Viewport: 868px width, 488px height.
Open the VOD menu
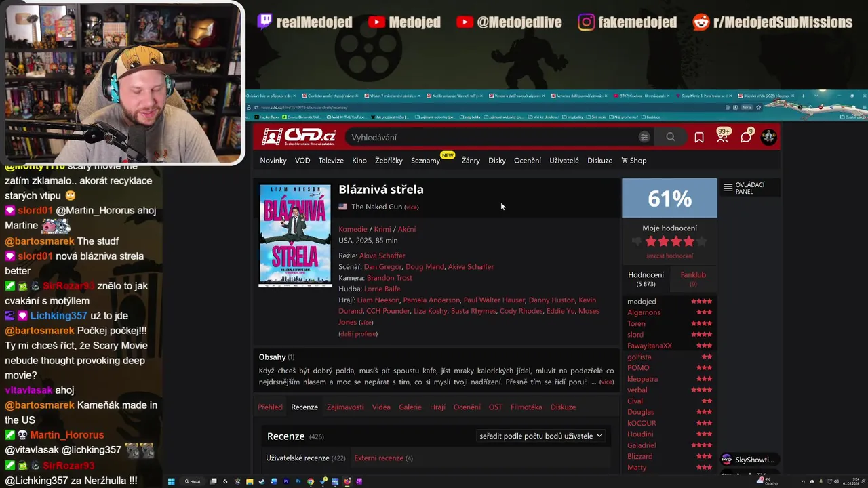(x=302, y=161)
